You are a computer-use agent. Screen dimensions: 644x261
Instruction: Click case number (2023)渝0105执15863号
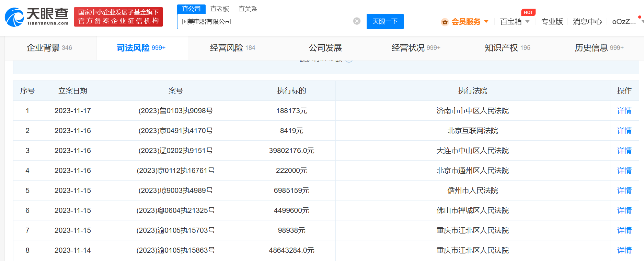(x=176, y=250)
